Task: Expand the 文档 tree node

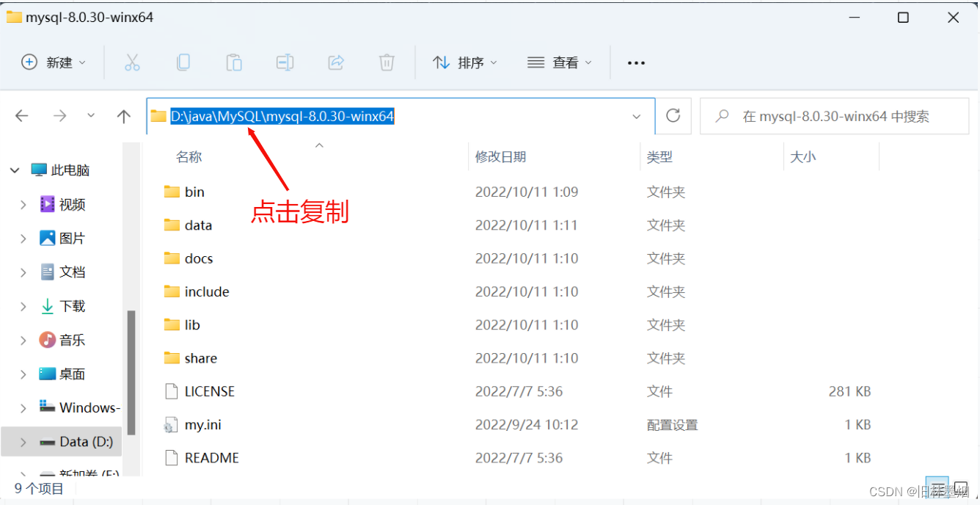Action: coord(23,272)
